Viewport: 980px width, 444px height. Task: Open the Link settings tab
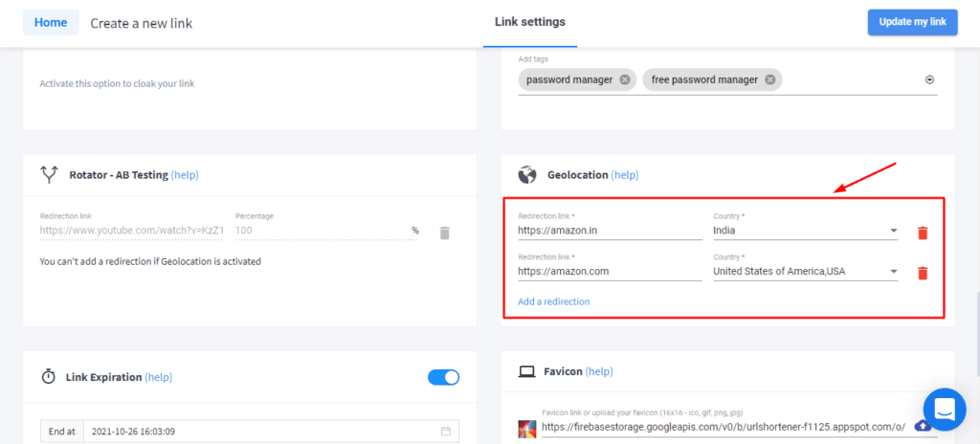coord(530,22)
